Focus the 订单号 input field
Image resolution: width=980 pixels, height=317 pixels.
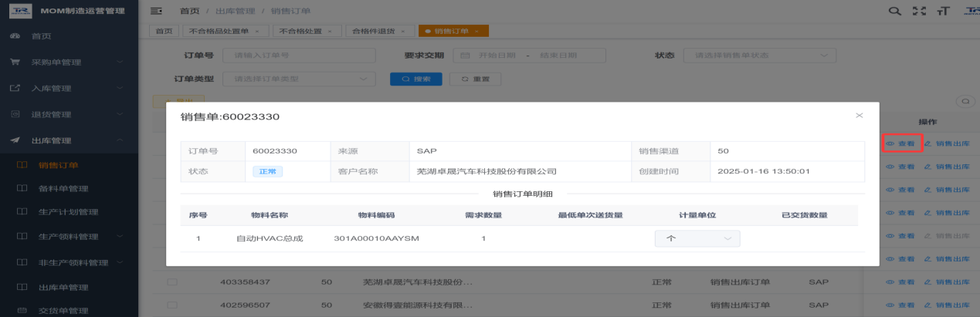pyautogui.click(x=298, y=56)
